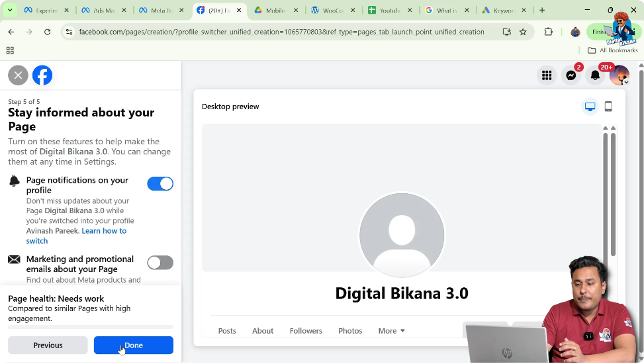Viewport: 644px width, 364px height.
Task: Open a new tab with the plus icon
Action: pos(542,11)
